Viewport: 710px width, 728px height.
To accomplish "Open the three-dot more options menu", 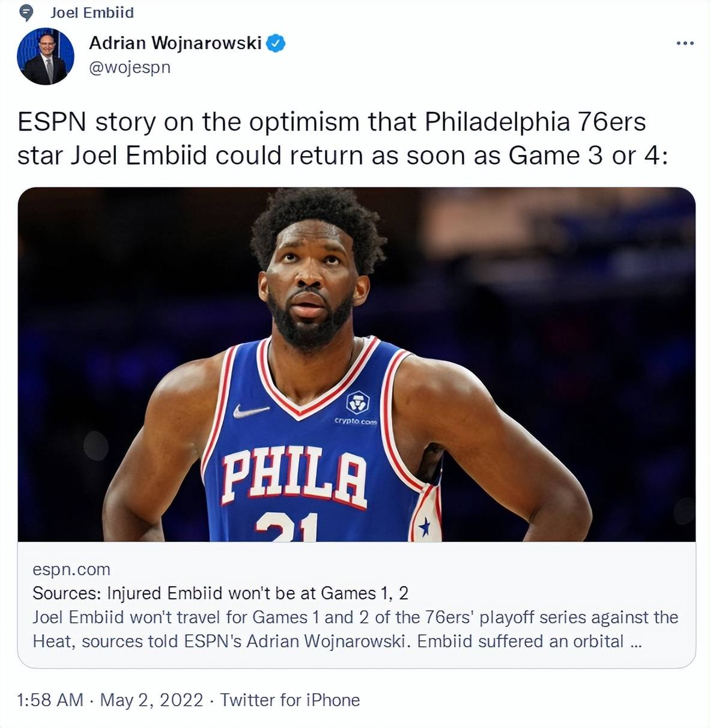I will pos(685,43).
